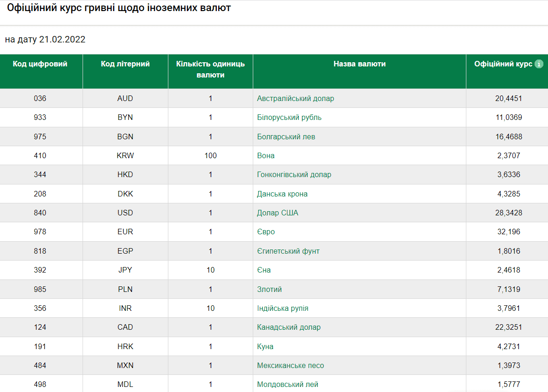548x392 pixels.
Task: Click the Офіційний курс header text
Action: (503, 64)
